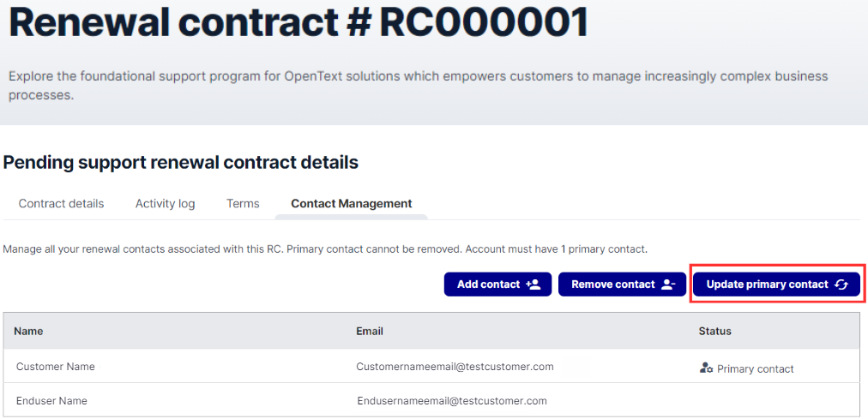Image resolution: width=868 pixels, height=419 pixels.
Task: Click the Update primary contact button text
Action: tap(768, 284)
